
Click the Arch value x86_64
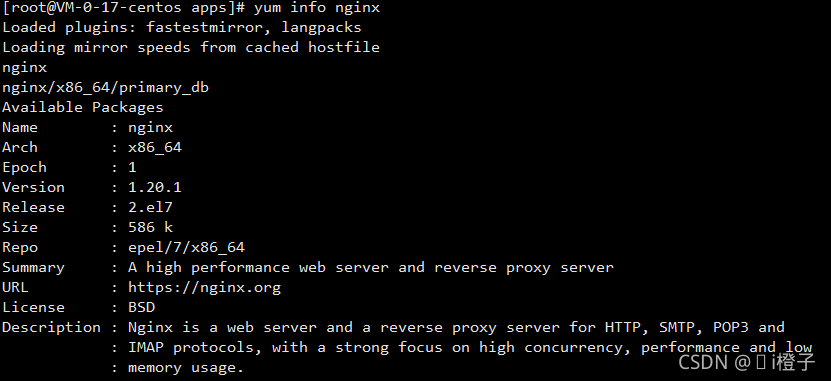pyautogui.click(x=155, y=148)
